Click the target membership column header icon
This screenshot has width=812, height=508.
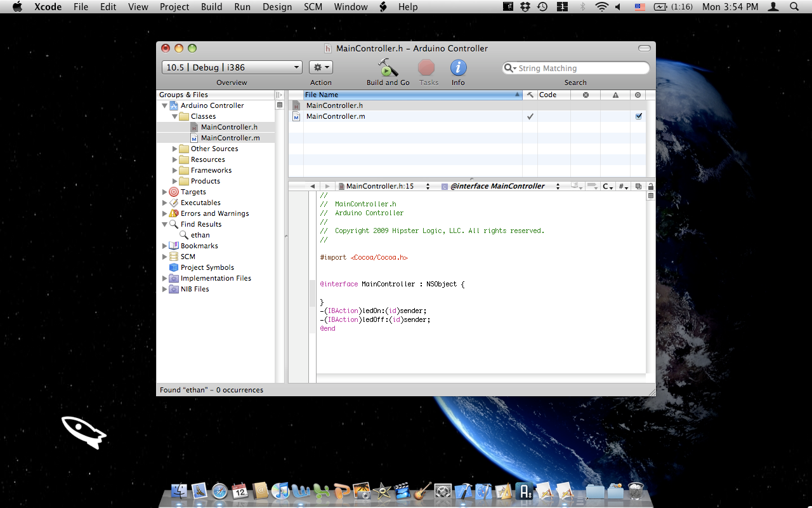click(638, 95)
